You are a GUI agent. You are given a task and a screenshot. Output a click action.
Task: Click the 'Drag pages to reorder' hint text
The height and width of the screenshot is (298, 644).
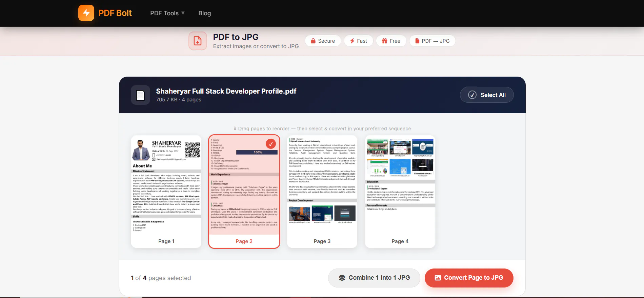coord(322,129)
